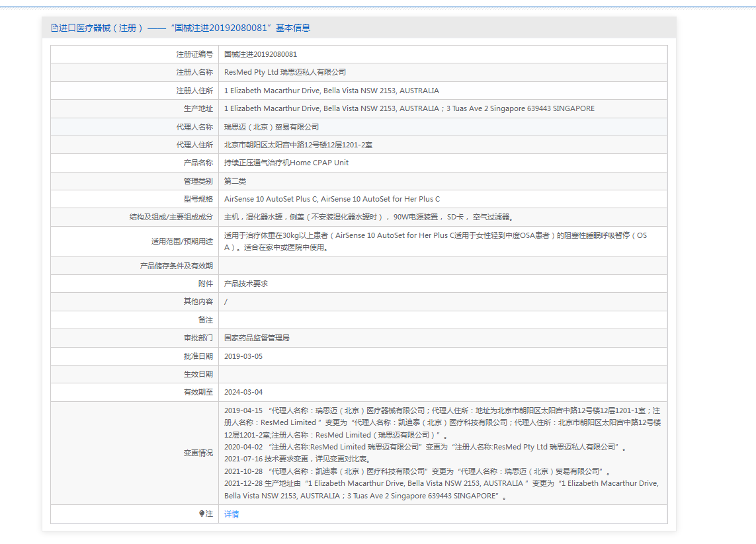
Task: Click the 2021-10-28 agent name change entry
Action: point(417,471)
